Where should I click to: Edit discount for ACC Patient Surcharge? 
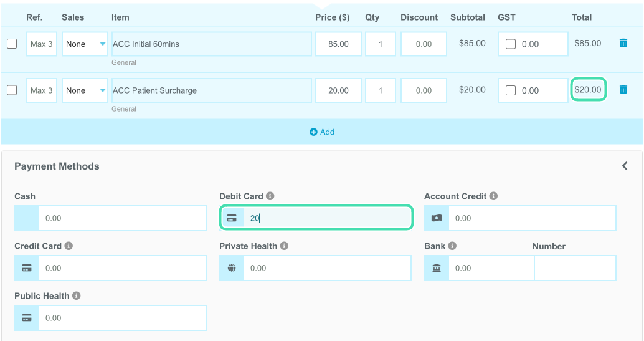[x=424, y=90]
